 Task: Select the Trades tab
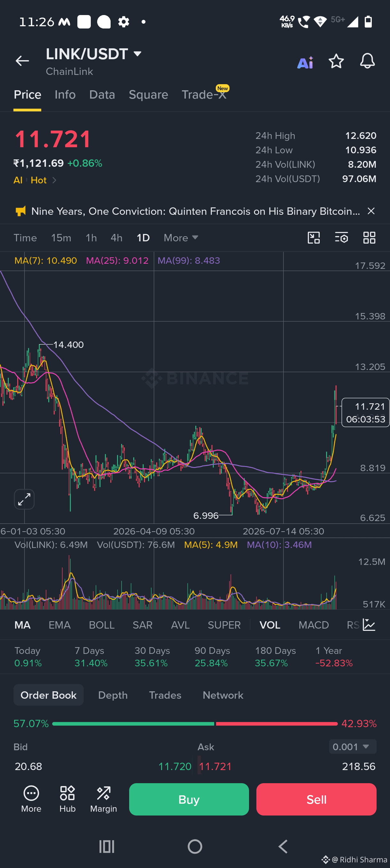[165, 695]
